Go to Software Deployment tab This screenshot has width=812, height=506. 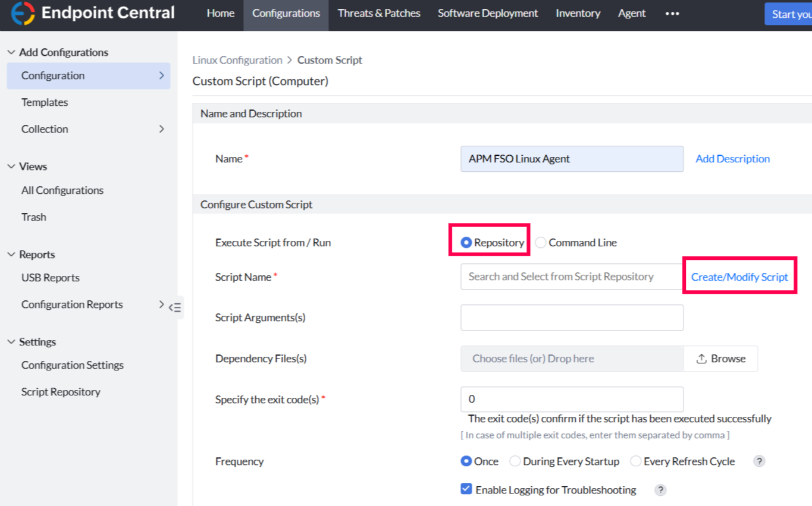(488, 13)
